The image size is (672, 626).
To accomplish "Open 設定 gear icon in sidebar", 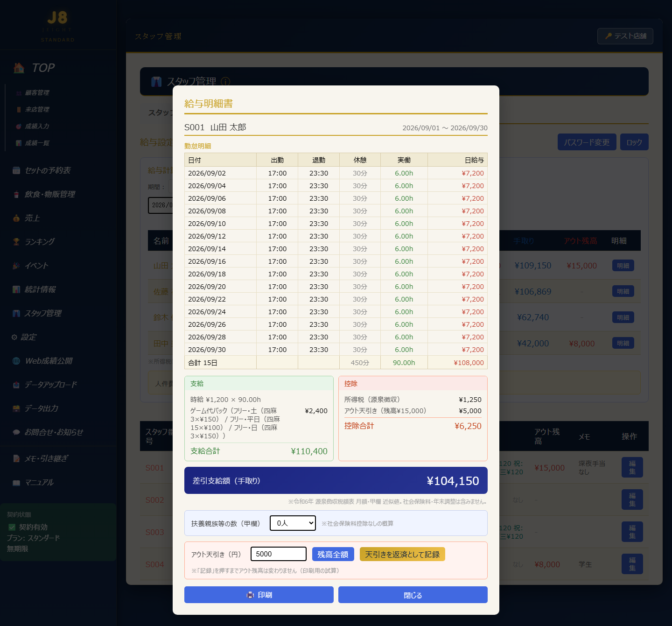I will 14,337.
